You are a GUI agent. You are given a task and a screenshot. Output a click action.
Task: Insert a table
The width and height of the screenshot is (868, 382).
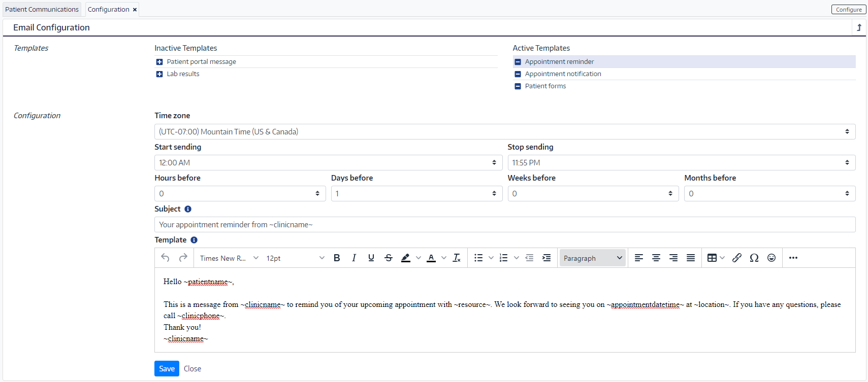[712, 258]
